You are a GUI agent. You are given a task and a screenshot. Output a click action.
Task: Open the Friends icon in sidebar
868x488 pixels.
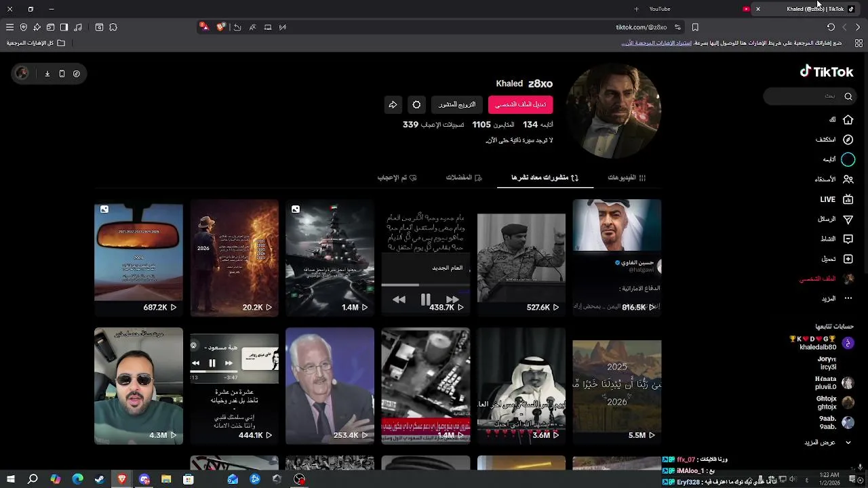(848, 180)
